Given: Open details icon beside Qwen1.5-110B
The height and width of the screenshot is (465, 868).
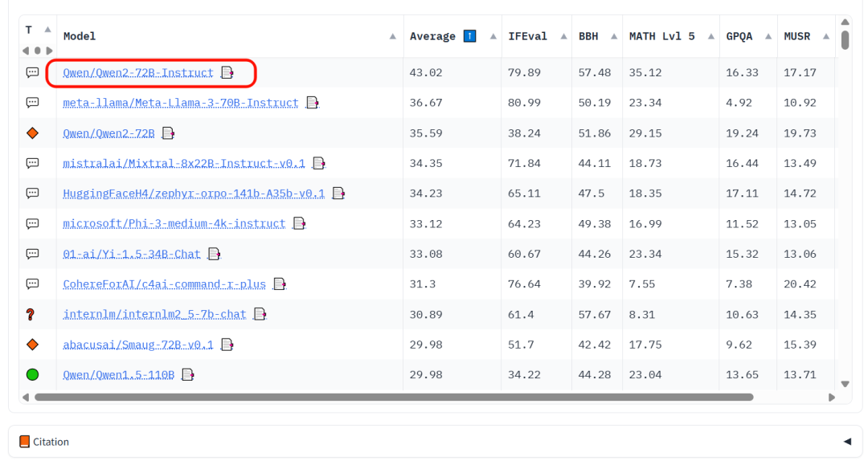Looking at the screenshot, I should click(187, 375).
